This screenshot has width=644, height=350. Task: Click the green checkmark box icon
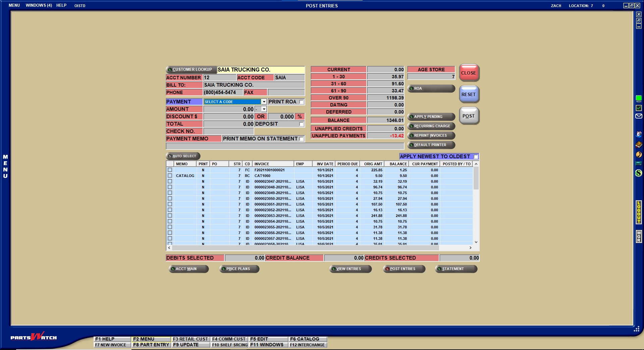[x=639, y=108]
